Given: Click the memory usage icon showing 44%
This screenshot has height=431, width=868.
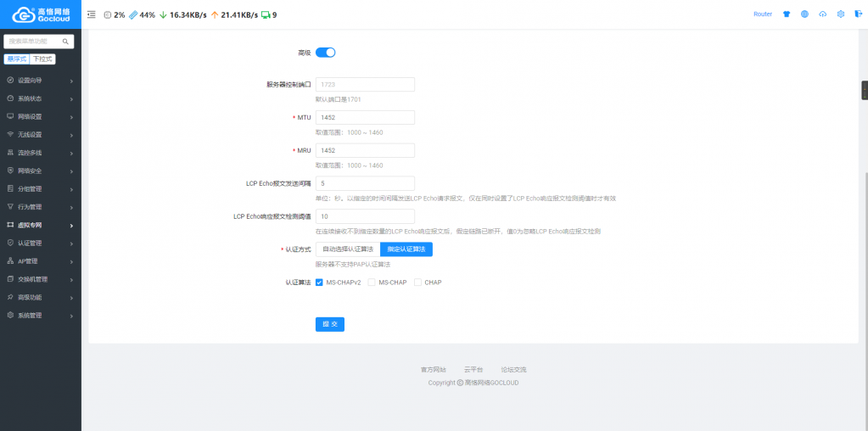Looking at the screenshot, I should point(133,15).
